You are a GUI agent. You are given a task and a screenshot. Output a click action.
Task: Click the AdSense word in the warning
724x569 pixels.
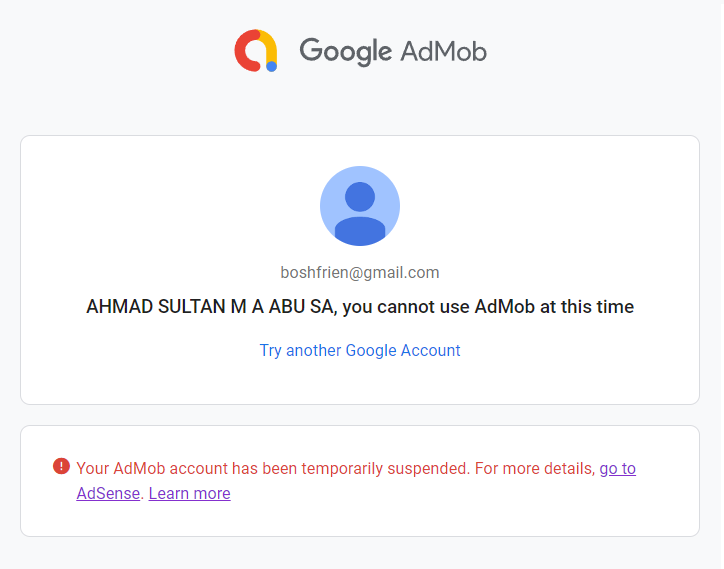click(108, 493)
